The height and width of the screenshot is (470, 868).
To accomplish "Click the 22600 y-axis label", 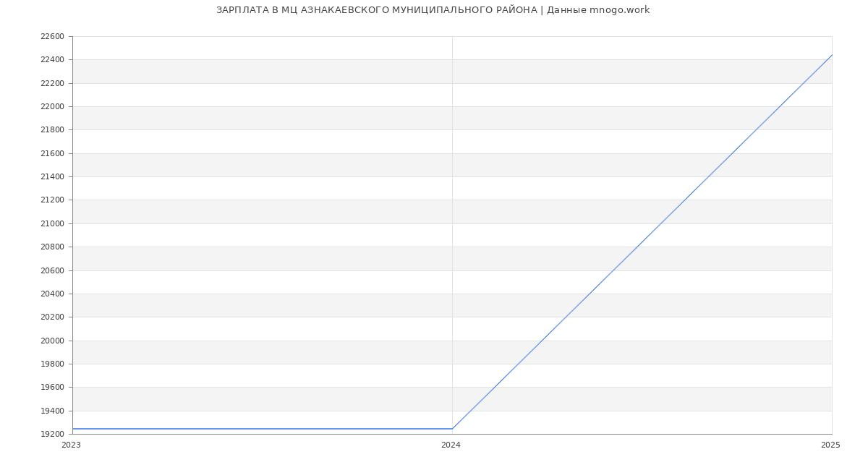I will pos(52,37).
